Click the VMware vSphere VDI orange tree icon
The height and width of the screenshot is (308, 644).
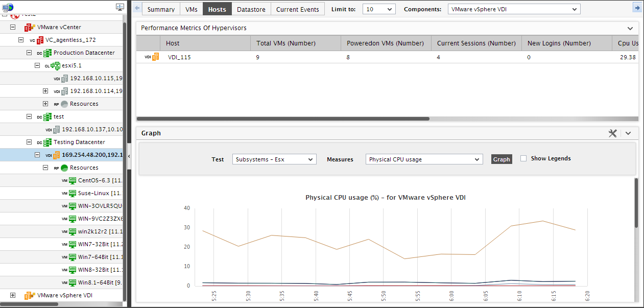coord(29,295)
